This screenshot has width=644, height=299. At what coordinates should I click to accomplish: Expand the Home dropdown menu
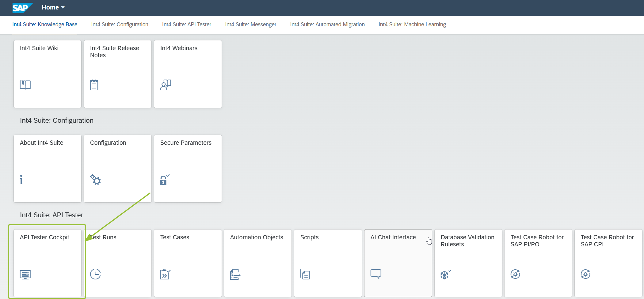pos(53,7)
